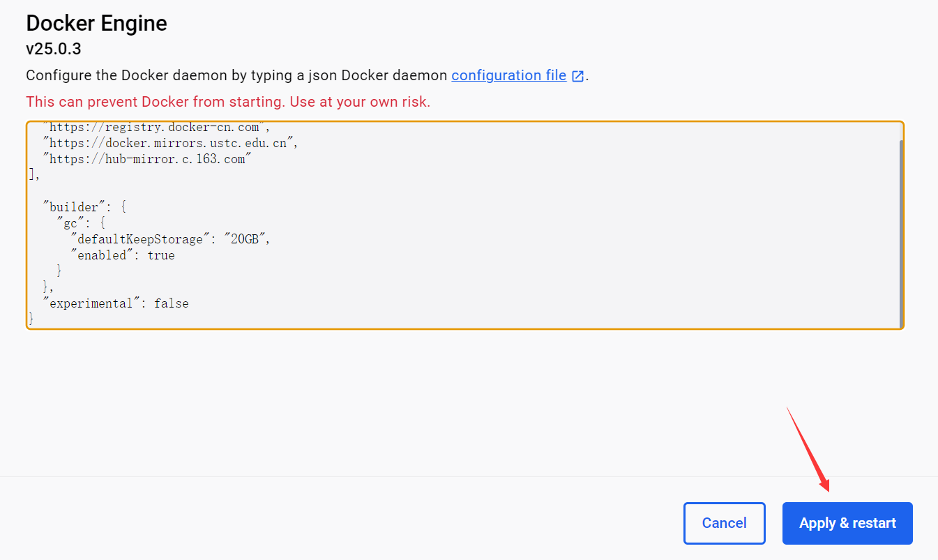
Task: Click the "enabled": true line
Action: coord(123,255)
